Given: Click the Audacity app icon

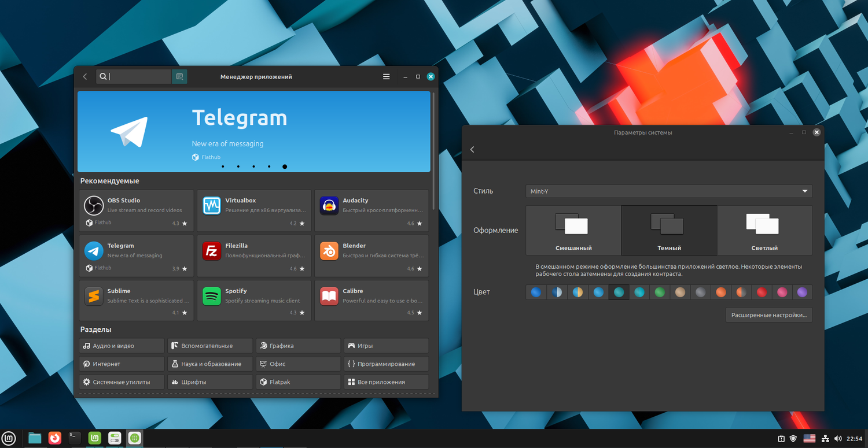Looking at the screenshot, I should pyautogui.click(x=329, y=205).
